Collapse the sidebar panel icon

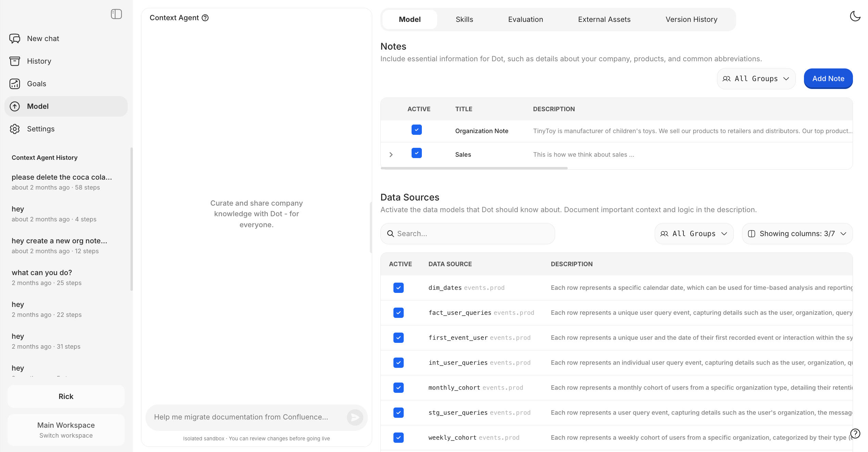pos(116,14)
